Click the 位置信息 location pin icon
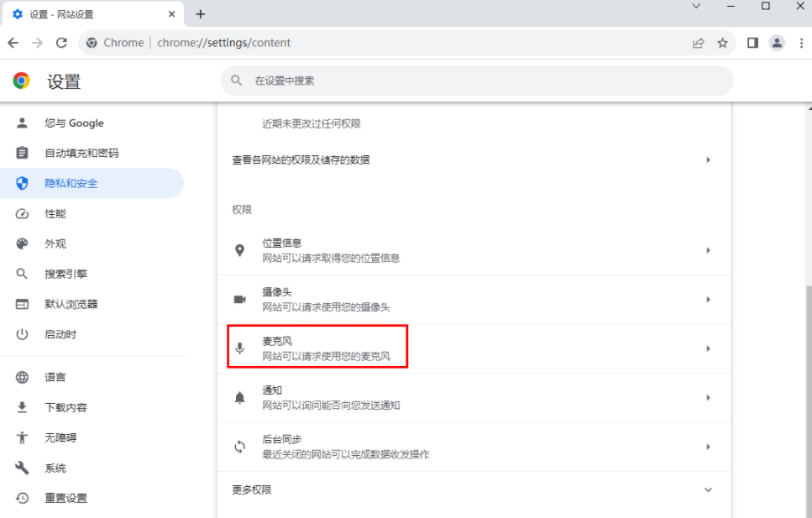The width and height of the screenshot is (812, 518). tap(239, 250)
